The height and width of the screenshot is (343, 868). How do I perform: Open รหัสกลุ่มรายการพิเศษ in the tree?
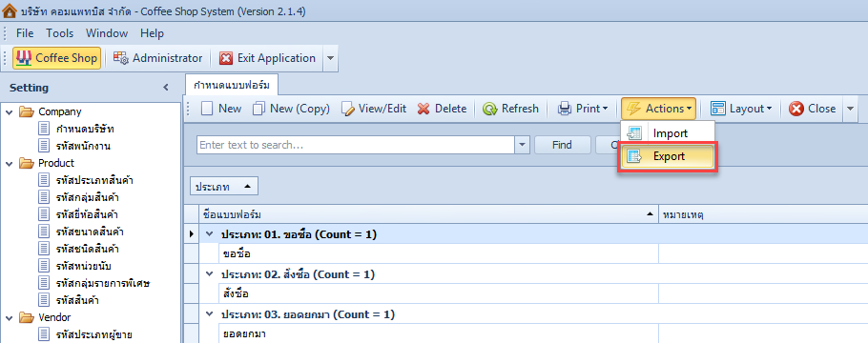pos(104,283)
